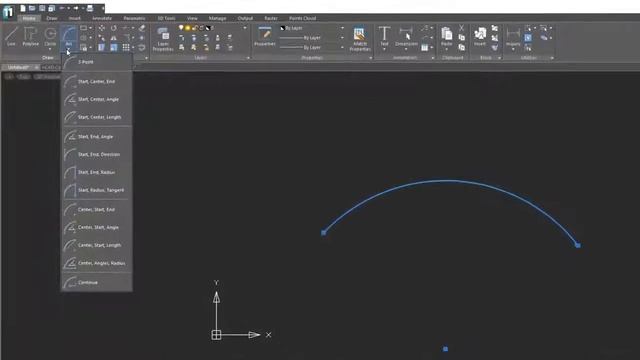Toggle the layer freeze sun icon

tap(188, 28)
